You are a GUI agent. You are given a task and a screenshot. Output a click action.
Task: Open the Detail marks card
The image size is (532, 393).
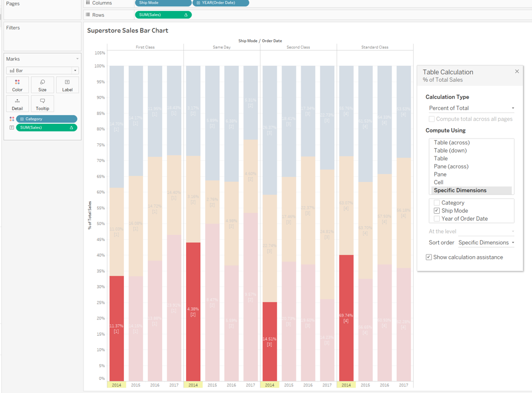(x=17, y=104)
